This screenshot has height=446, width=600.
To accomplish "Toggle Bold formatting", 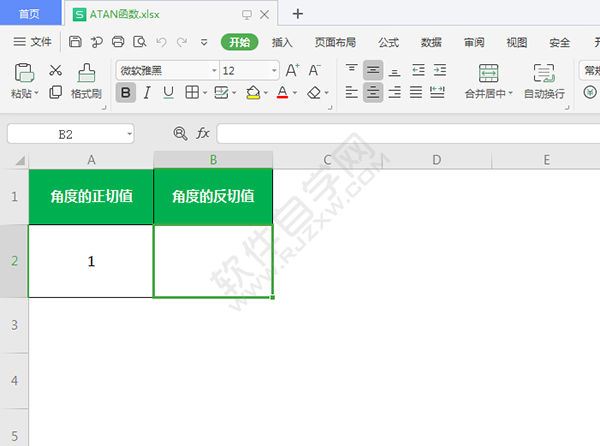I will pos(126,93).
